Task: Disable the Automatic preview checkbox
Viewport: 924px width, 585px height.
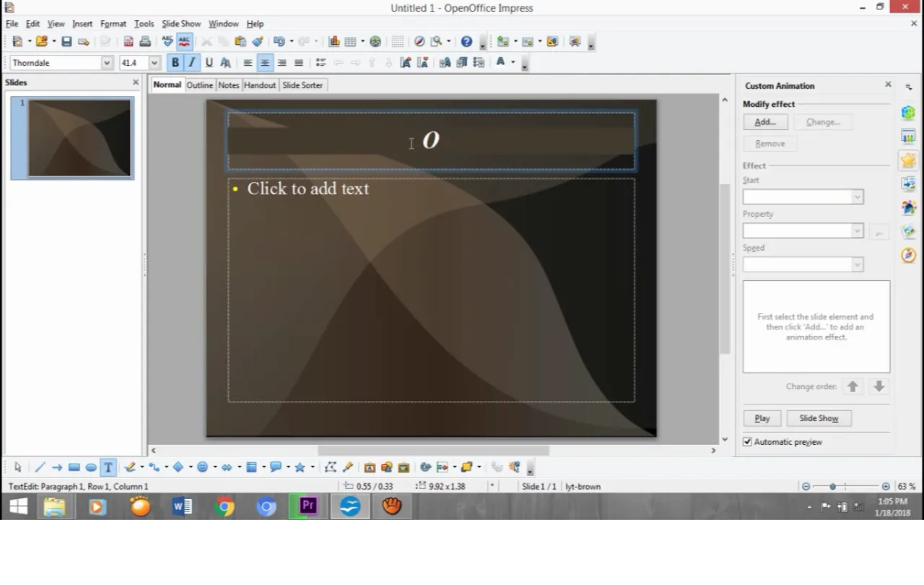Action: pos(747,441)
